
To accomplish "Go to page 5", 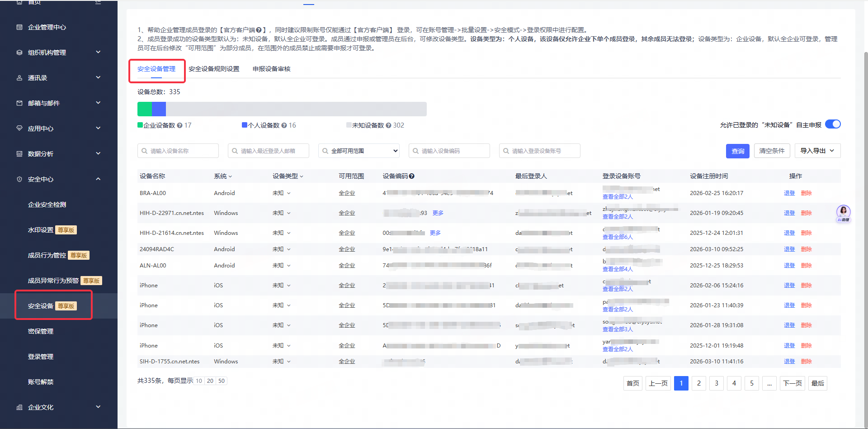I will (x=752, y=383).
